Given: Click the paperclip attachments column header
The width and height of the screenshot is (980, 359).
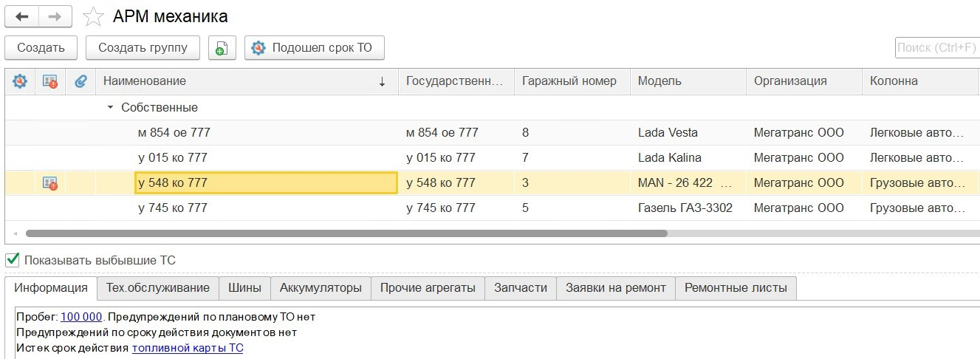Looking at the screenshot, I should point(80,81).
